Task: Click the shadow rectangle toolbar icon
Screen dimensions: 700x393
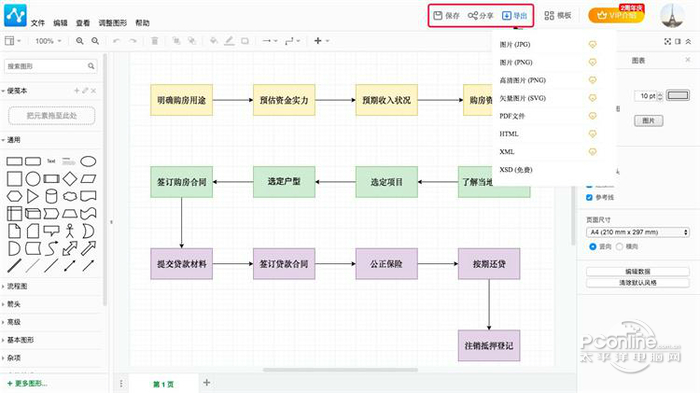Action: (x=245, y=41)
